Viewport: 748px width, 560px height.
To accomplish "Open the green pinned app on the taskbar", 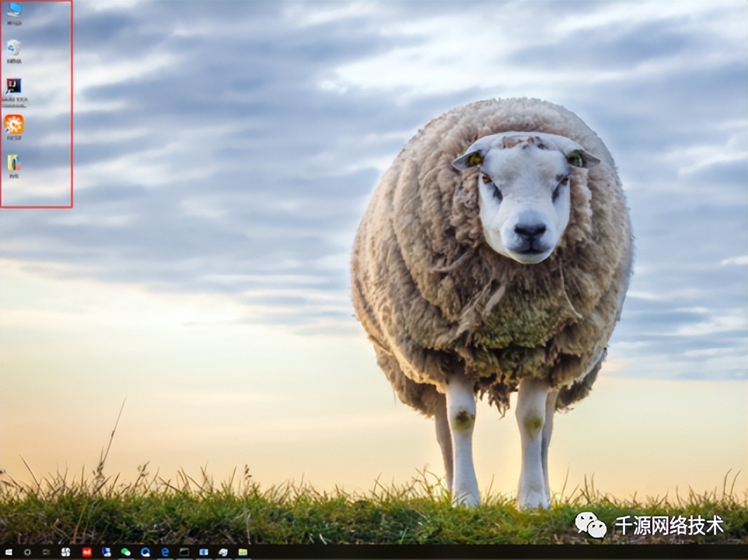I will (125, 552).
